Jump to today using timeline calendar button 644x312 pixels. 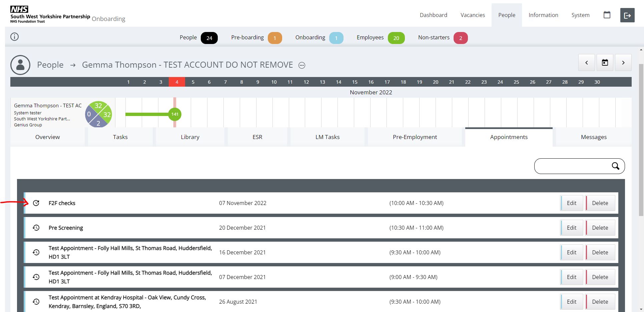pyautogui.click(x=605, y=63)
